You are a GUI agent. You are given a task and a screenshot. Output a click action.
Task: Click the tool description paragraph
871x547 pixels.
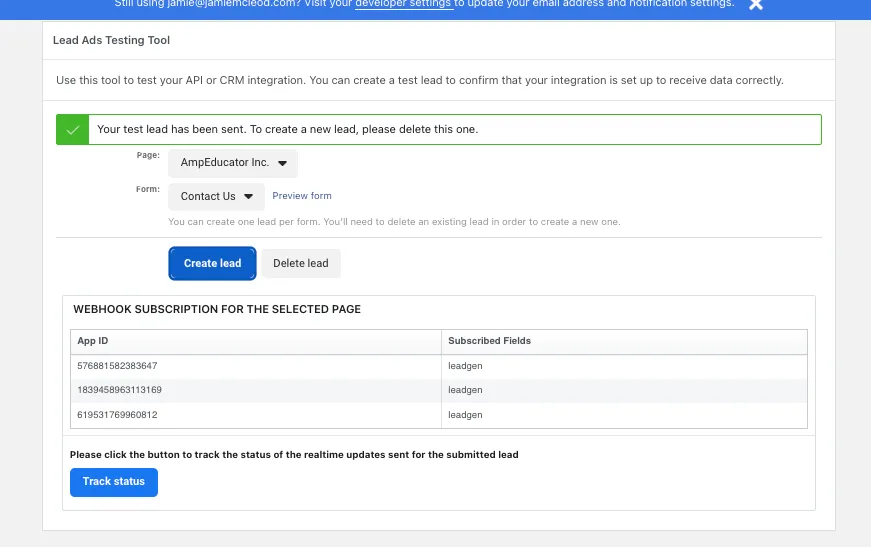pos(420,81)
